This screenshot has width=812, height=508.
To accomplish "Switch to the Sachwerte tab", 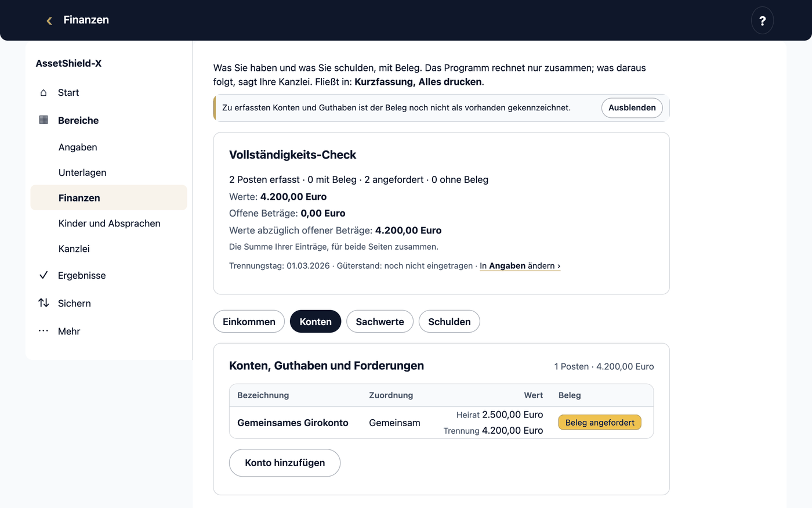I will [380, 322].
